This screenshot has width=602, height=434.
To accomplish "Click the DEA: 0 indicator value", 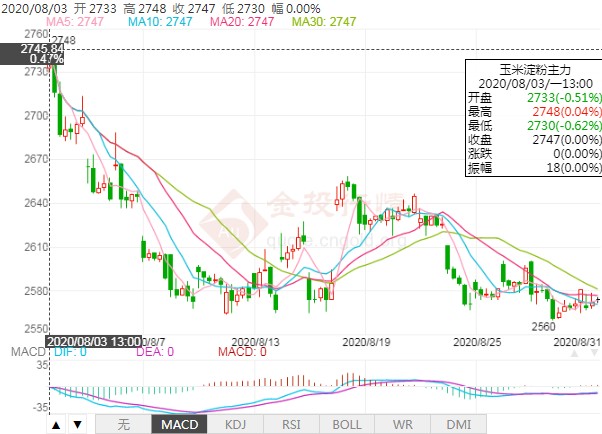I will click(155, 351).
